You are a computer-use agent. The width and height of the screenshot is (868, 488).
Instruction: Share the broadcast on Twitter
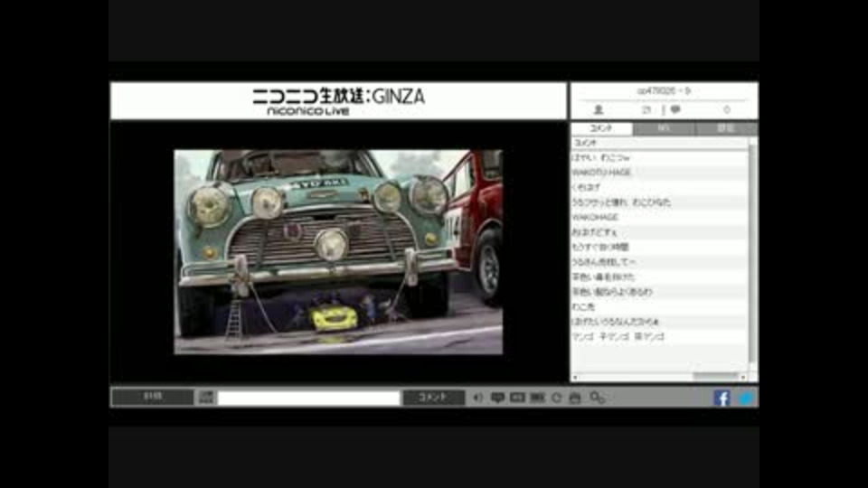point(746,398)
